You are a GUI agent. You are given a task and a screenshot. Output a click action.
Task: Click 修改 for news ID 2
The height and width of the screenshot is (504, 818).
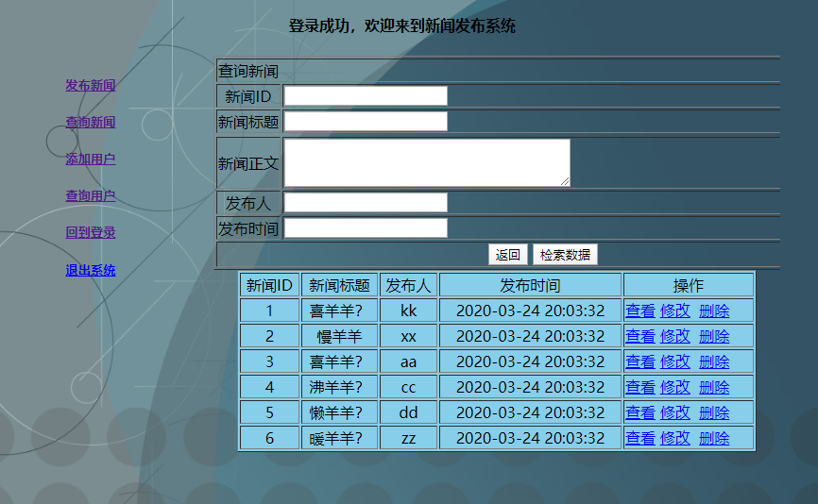tap(674, 336)
